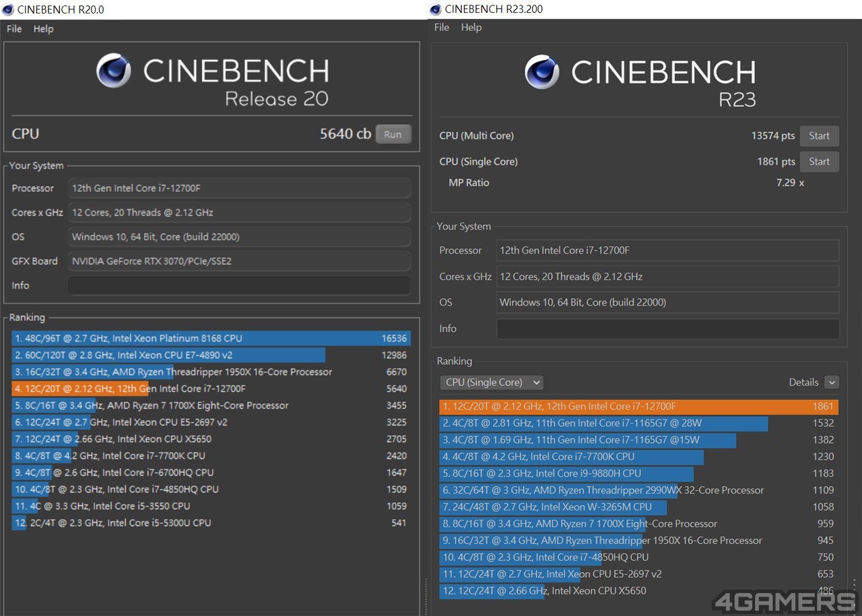
Task: Select R23 ranking row Xeon CPU X5650
Action: tap(639, 591)
